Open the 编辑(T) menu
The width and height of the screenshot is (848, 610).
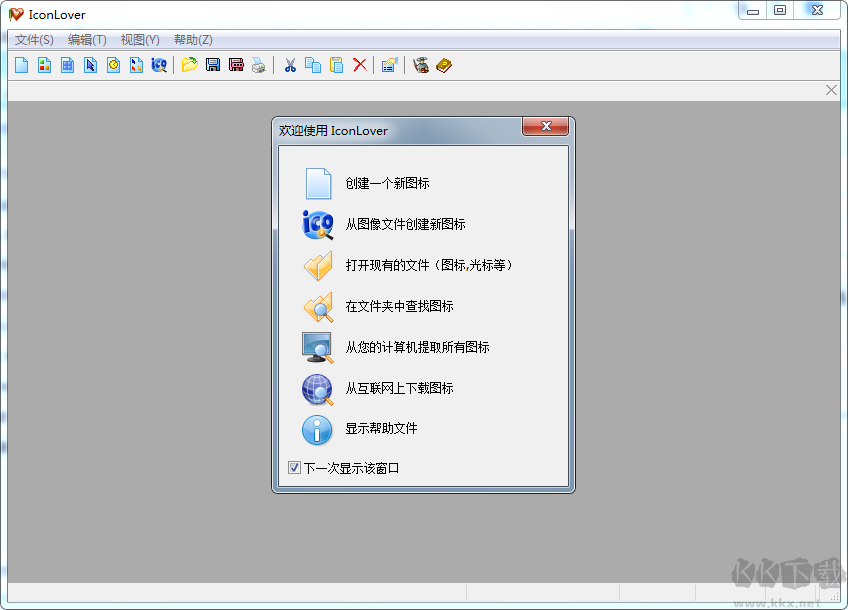tap(86, 40)
